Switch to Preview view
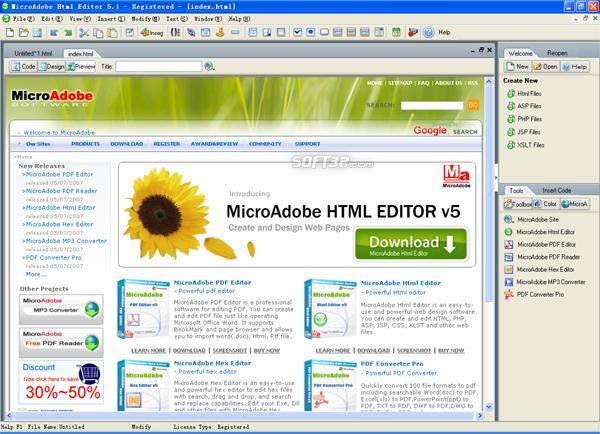 [x=80, y=67]
